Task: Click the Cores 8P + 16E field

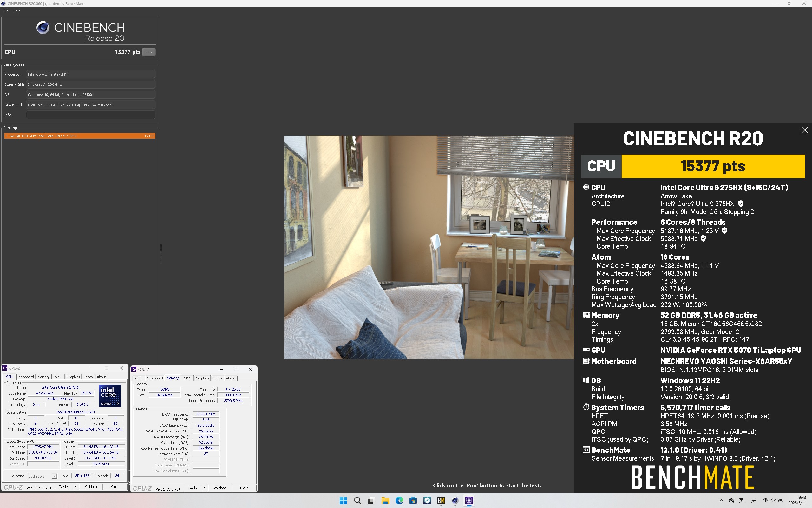Action: tap(82, 476)
